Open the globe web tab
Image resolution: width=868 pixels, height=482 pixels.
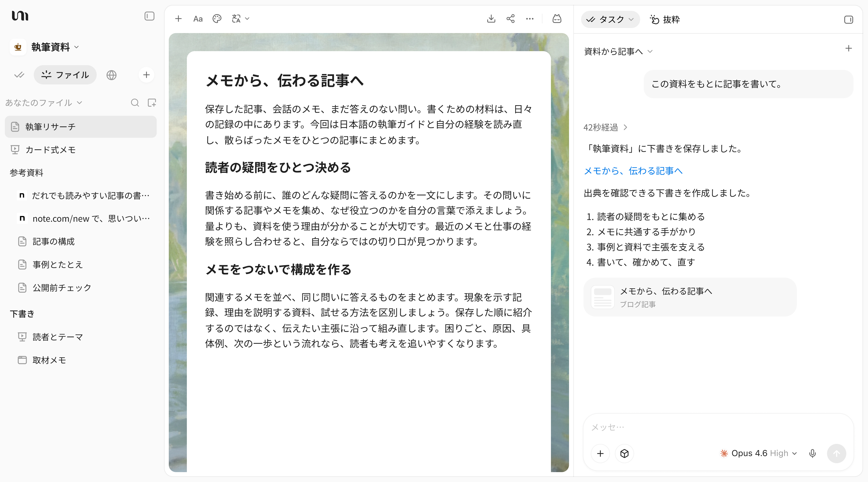point(112,75)
